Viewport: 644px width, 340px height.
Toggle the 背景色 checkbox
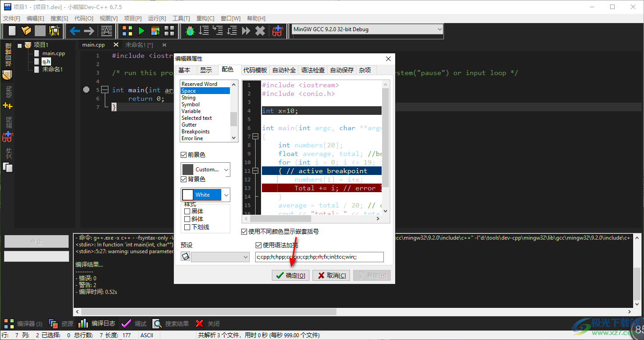click(x=184, y=179)
